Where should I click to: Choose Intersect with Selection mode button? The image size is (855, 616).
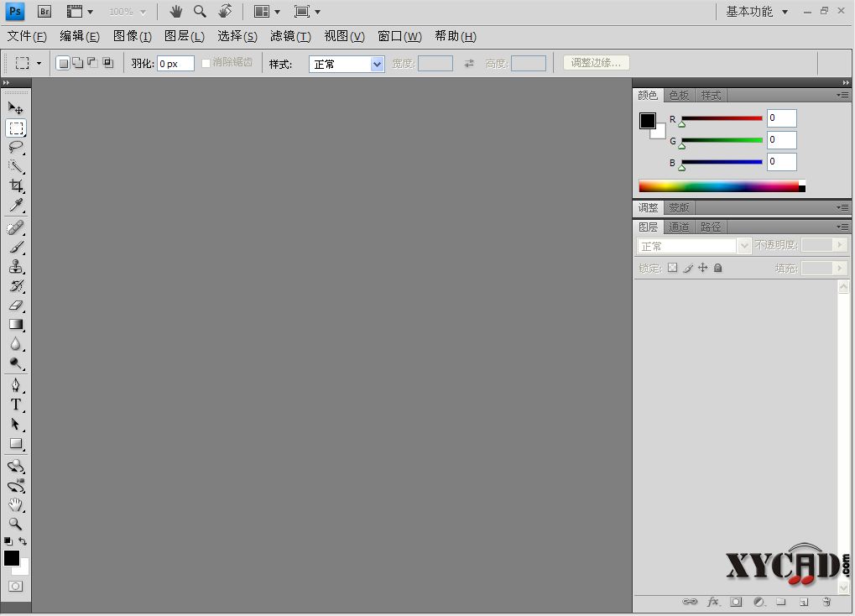tap(108, 63)
